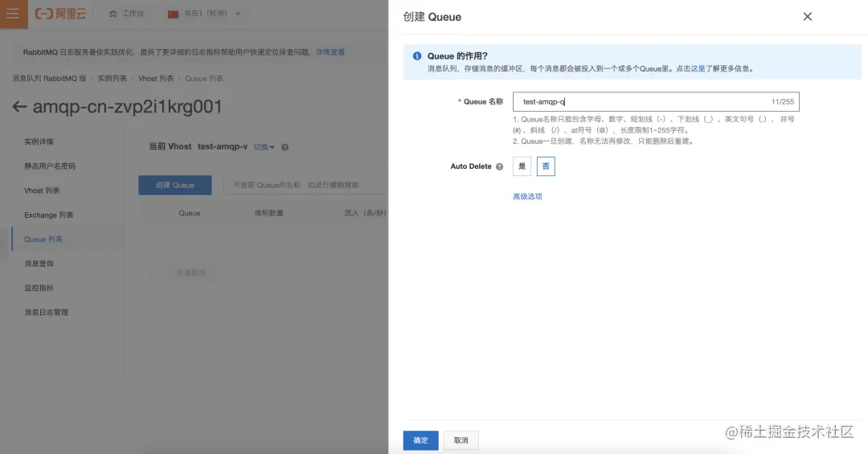Click the 批量删除 button
This screenshot has height=454, width=868.
[191, 273]
